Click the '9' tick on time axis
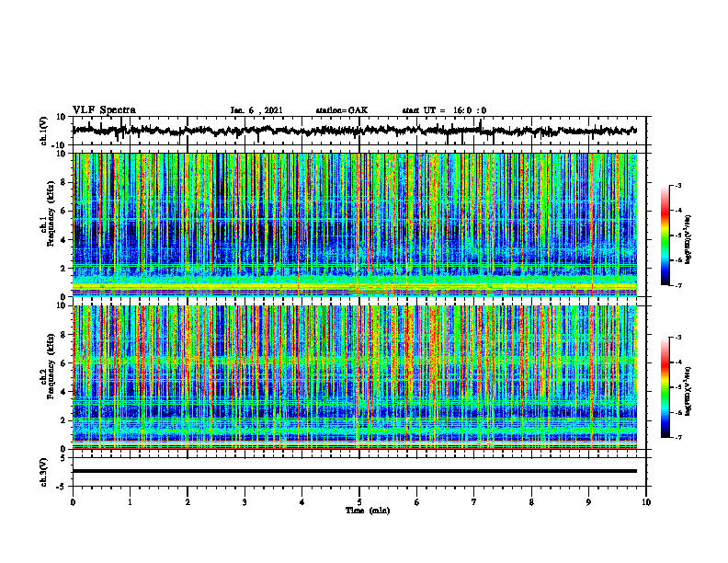 [588, 502]
